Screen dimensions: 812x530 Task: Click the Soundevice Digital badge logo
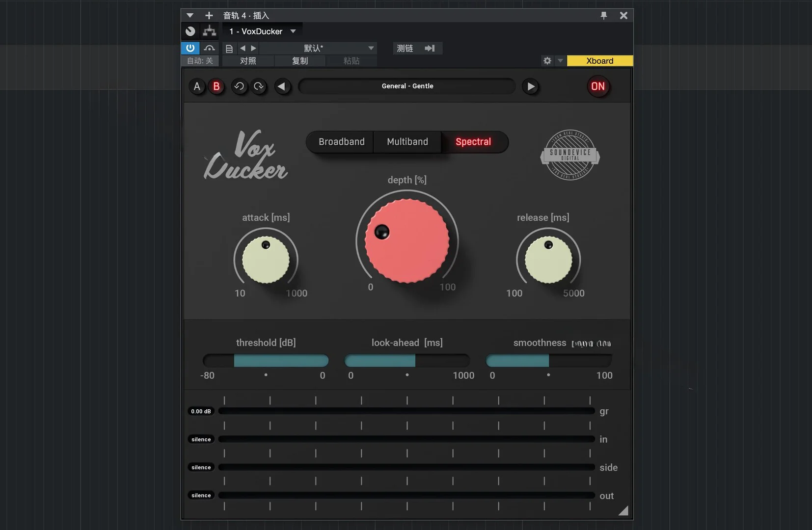click(x=570, y=155)
